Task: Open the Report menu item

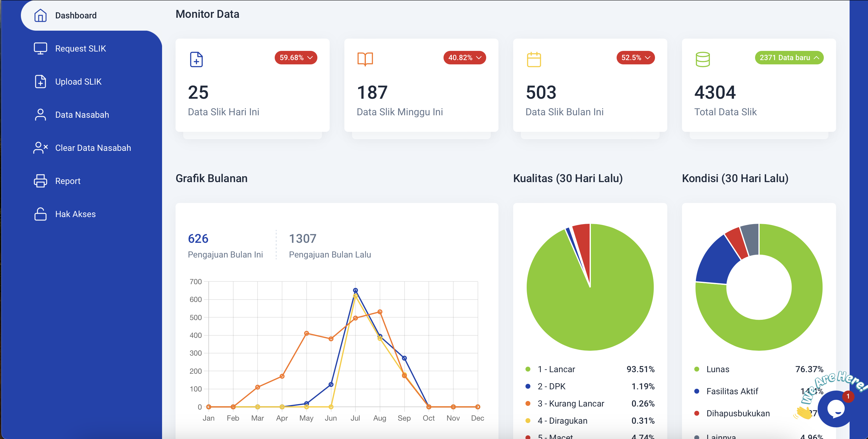Action: [68, 181]
